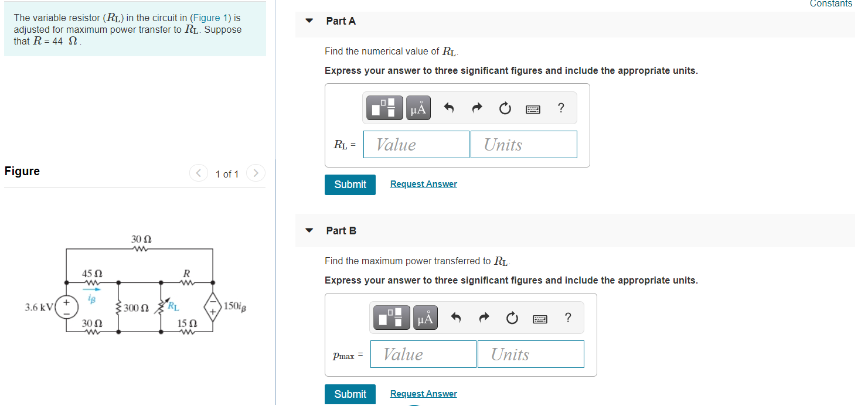Click Request Answer for Part B
This screenshot has width=868, height=406.
click(423, 393)
